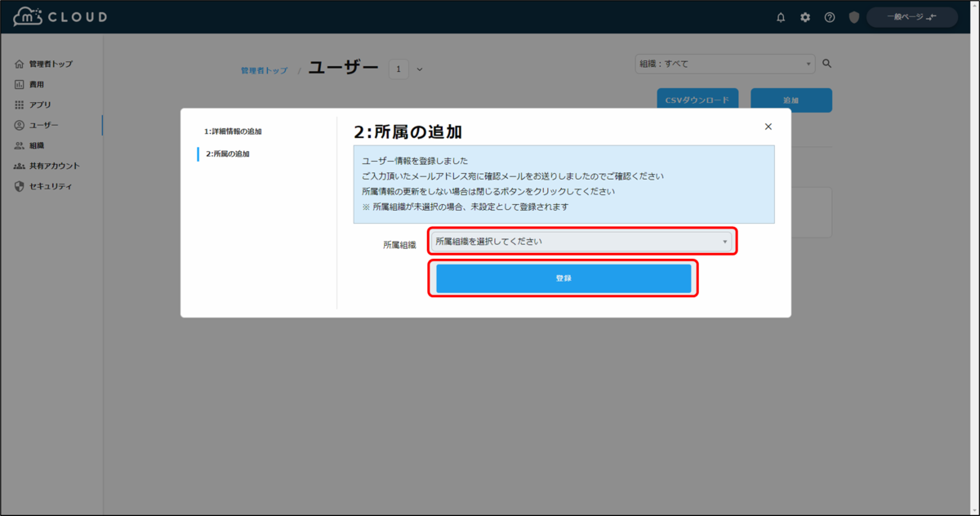This screenshot has width=980, height=516.
Task: Click the page number input field
Action: coord(399,69)
